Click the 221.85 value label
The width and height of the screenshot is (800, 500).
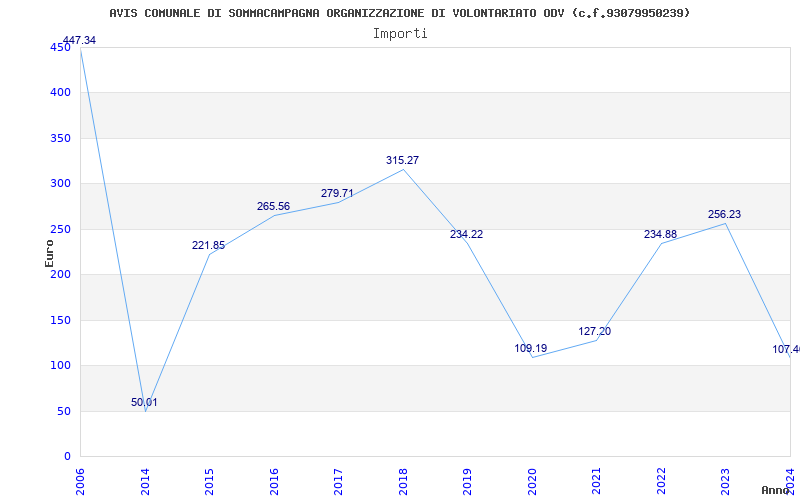point(208,245)
